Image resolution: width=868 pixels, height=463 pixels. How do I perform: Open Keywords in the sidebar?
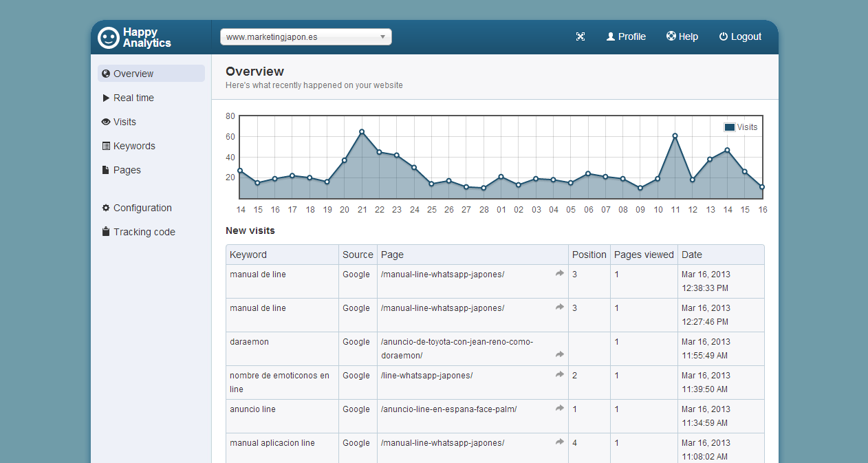click(134, 146)
